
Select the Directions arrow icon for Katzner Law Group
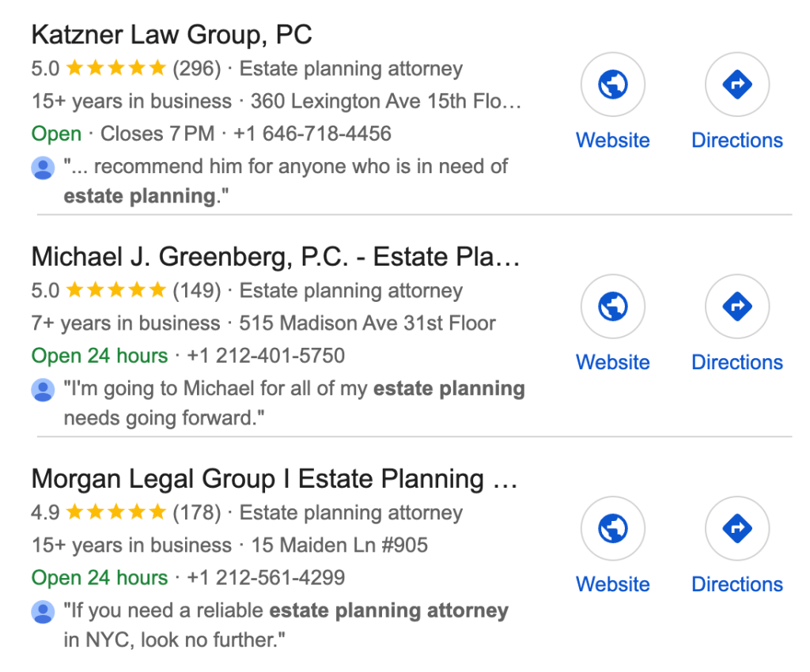pos(736,85)
